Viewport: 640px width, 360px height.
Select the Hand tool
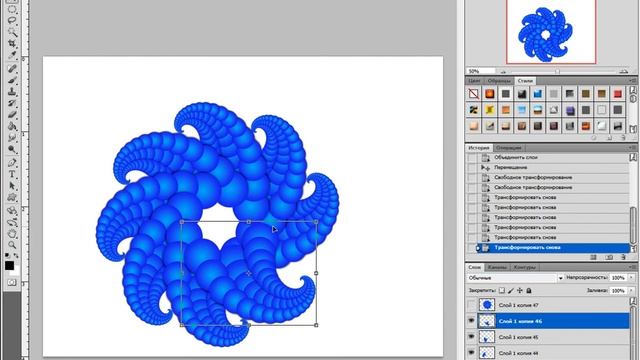pyautogui.click(x=12, y=234)
